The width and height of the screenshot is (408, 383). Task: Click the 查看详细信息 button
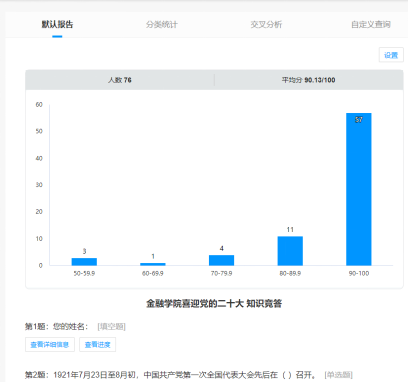pyautogui.click(x=50, y=345)
